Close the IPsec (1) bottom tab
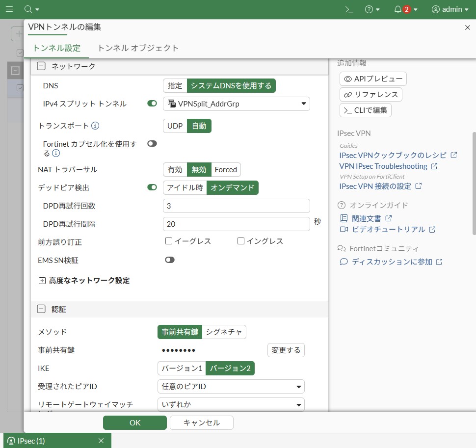This screenshot has height=448, width=476. (x=101, y=441)
